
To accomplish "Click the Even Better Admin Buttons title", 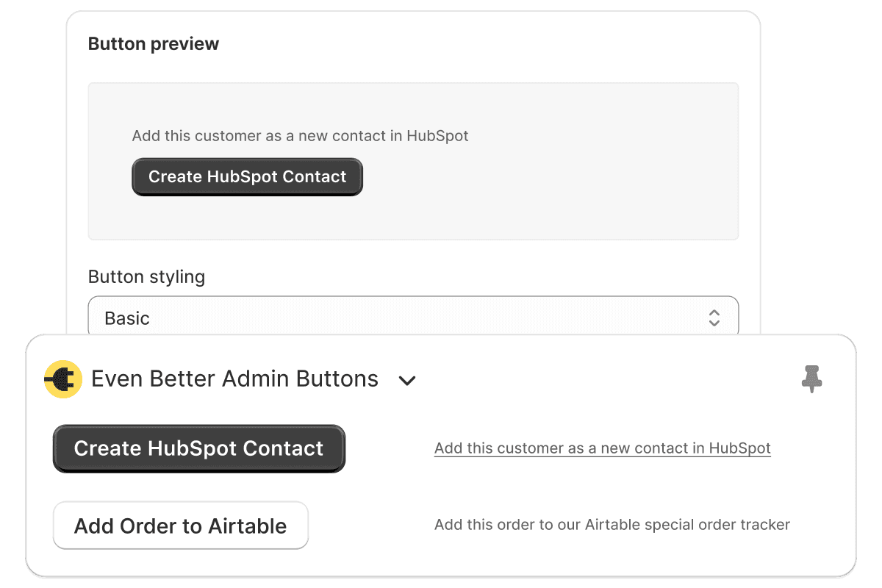I will pyautogui.click(x=234, y=379).
